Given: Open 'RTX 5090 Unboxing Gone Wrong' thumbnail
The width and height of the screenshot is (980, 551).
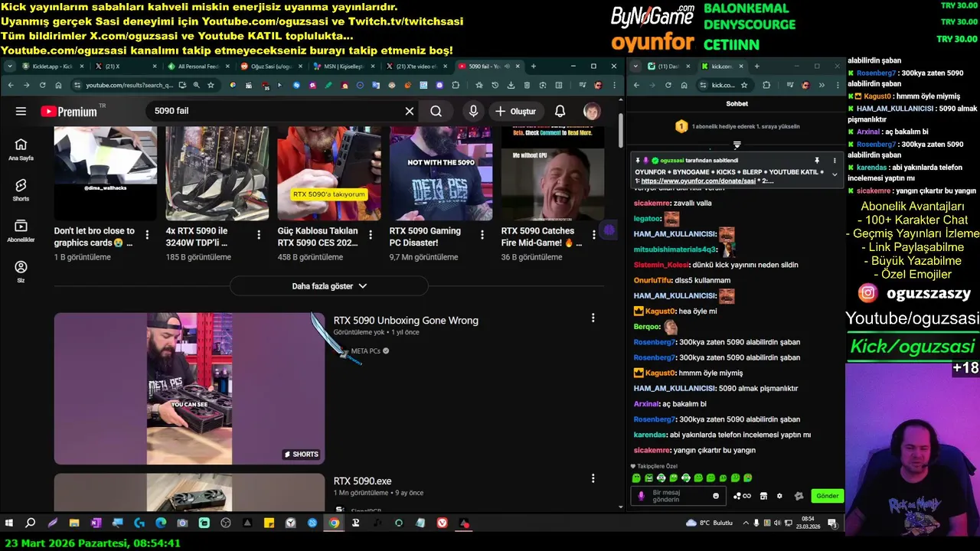Looking at the screenshot, I should pyautogui.click(x=189, y=388).
